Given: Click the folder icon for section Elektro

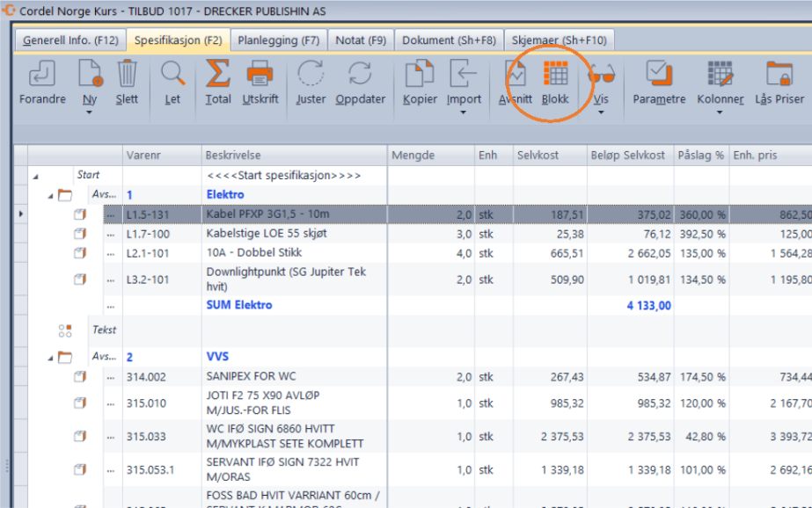Looking at the screenshot, I should click(x=65, y=195).
